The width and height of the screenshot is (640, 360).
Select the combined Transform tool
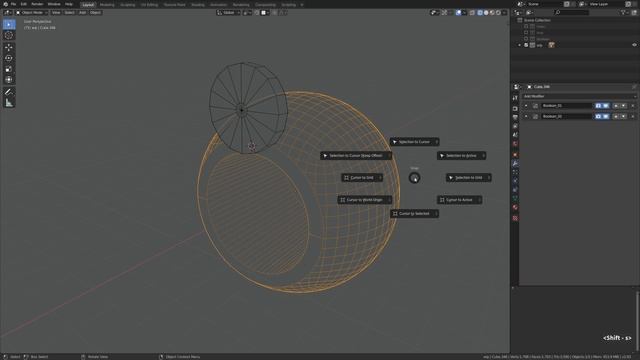(x=9, y=80)
